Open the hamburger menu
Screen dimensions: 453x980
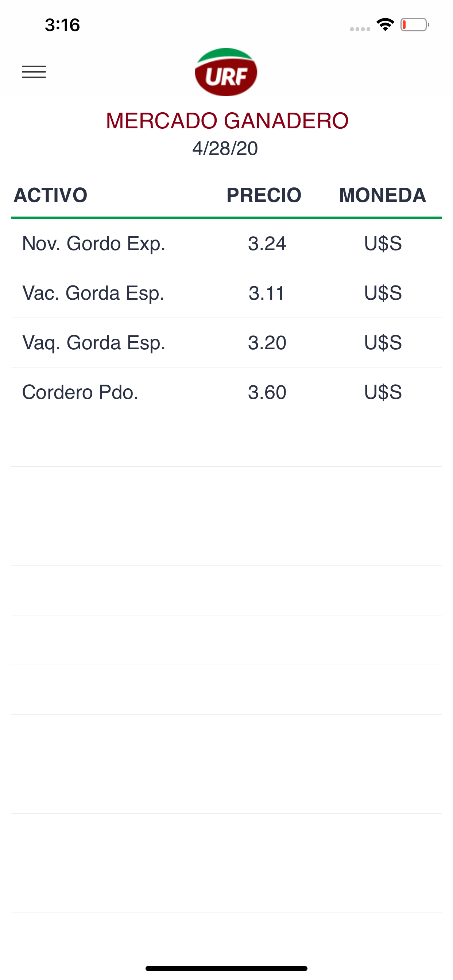click(x=34, y=72)
